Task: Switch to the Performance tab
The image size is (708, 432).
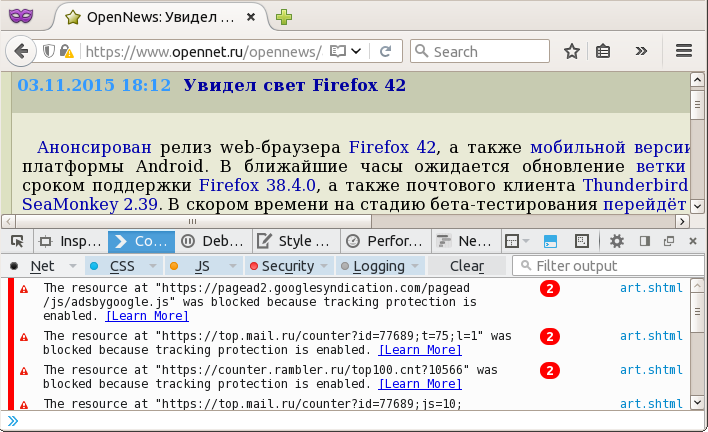Action: pyautogui.click(x=385, y=241)
